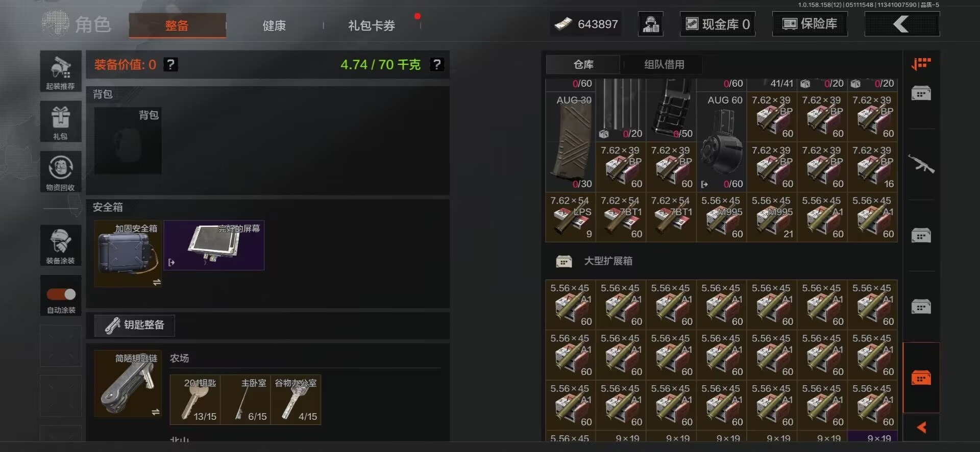The image size is (980, 452).
Task: Swap the 简陋钥匙链 keychain
Action: tap(156, 412)
